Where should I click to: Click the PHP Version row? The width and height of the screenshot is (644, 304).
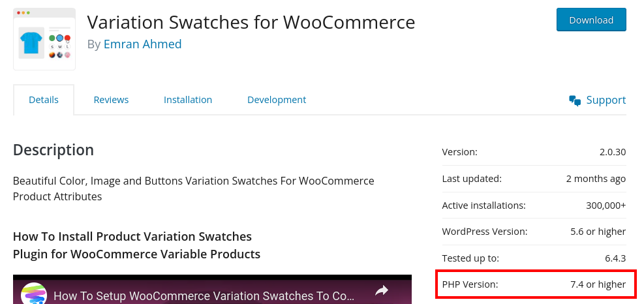pos(534,284)
